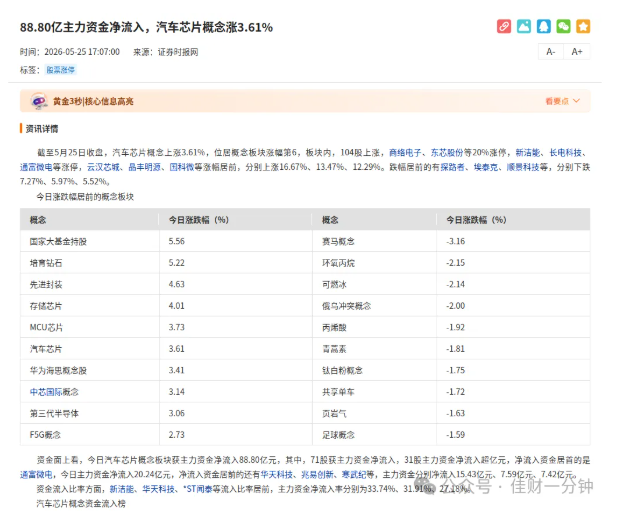Open the 寒武纪 stock link
619x523 pixels.
[x=354, y=474]
